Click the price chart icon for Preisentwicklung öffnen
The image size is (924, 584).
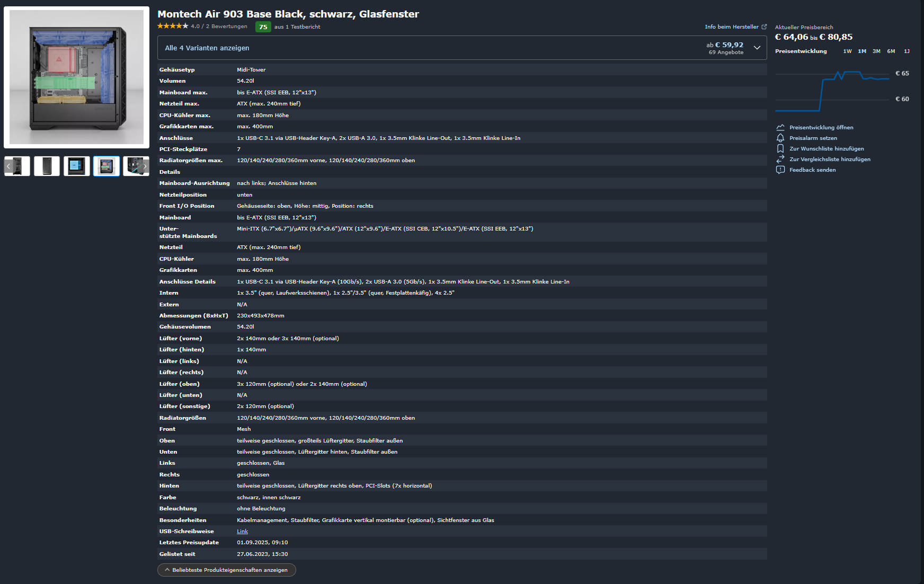(780, 127)
